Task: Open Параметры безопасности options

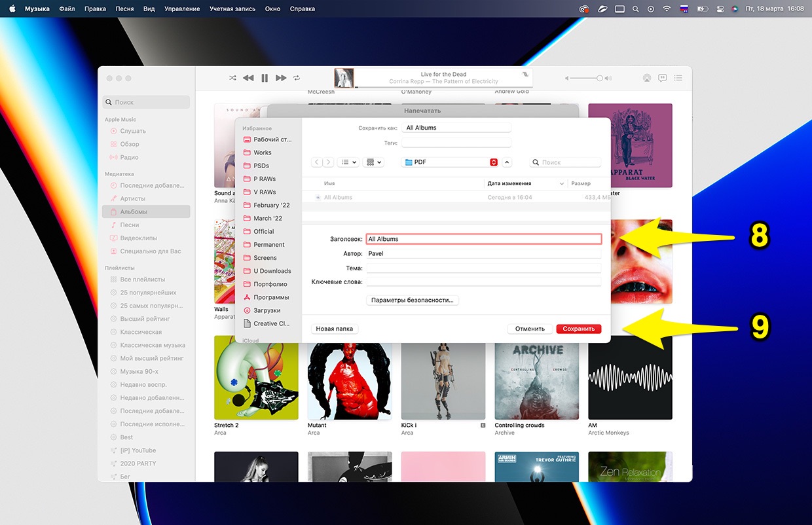Action: click(x=413, y=300)
